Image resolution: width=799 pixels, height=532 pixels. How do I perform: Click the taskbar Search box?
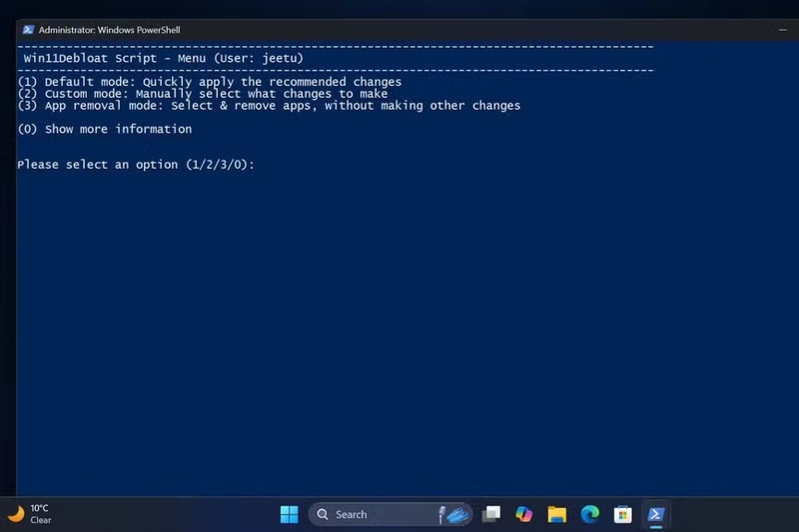click(391, 514)
